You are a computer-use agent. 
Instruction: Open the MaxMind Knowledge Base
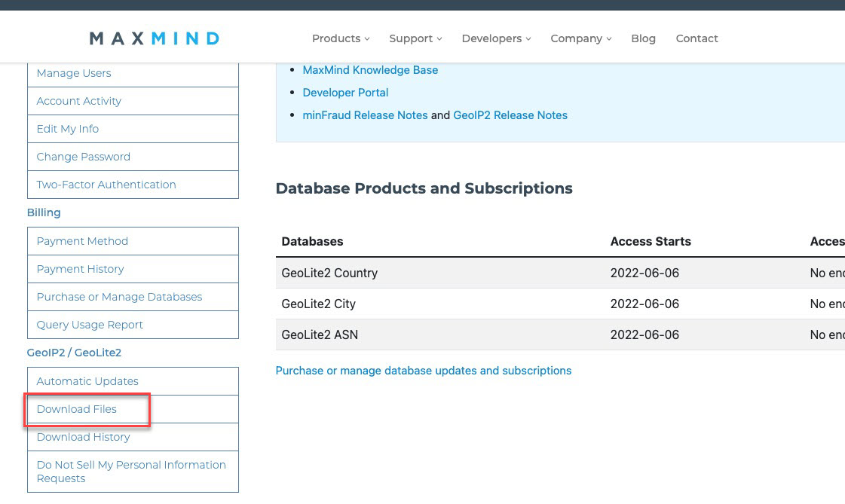point(370,70)
